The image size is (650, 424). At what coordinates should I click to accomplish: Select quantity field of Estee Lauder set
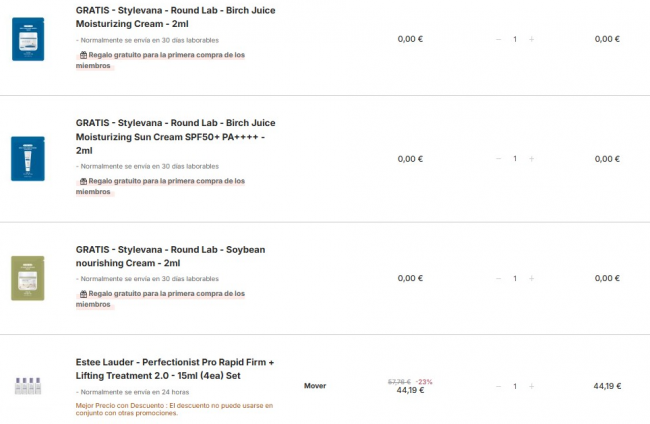pos(515,386)
